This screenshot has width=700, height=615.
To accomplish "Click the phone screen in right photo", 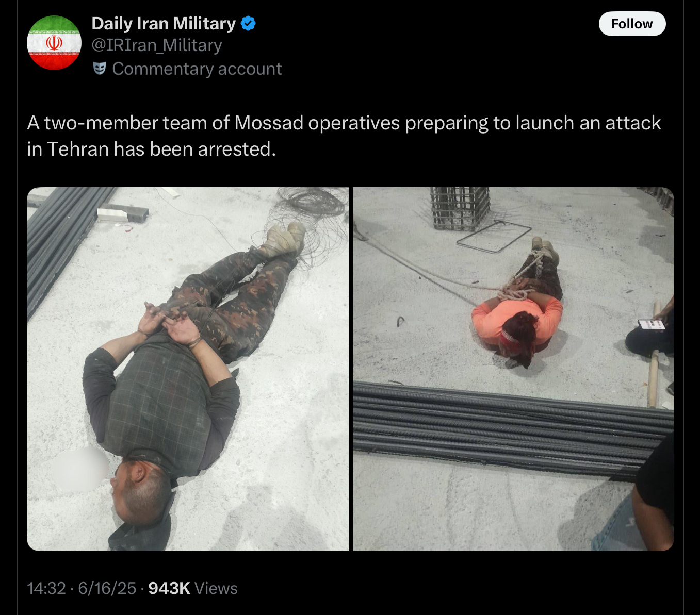I will pos(651,325).
